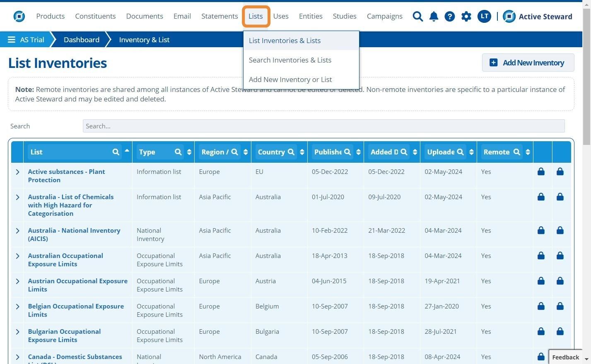The height and width of the screenshot is (364, 591).
Task: Click the List column search magnifier icon
Action: [116, 152]
